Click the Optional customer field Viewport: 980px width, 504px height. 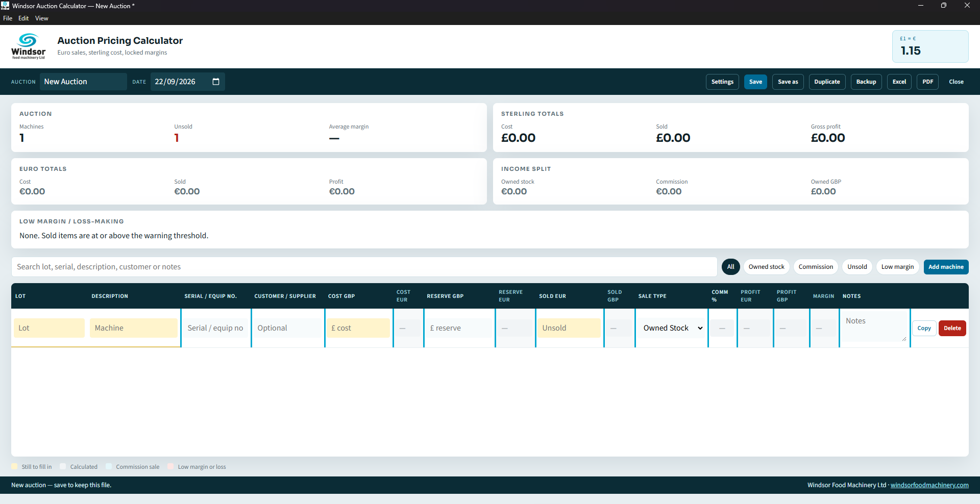click(288, 328)
